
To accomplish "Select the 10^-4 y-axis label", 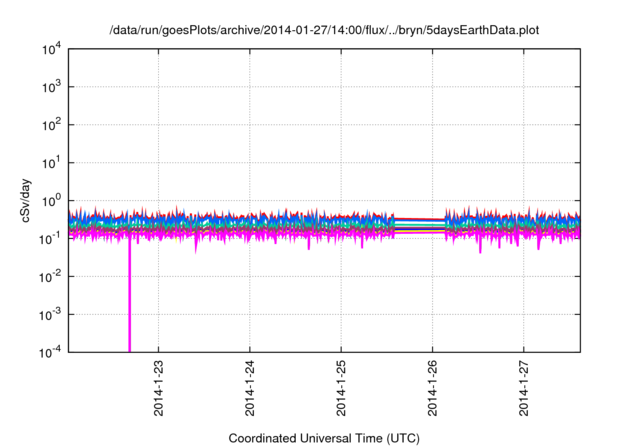I will tap(50, 352).
